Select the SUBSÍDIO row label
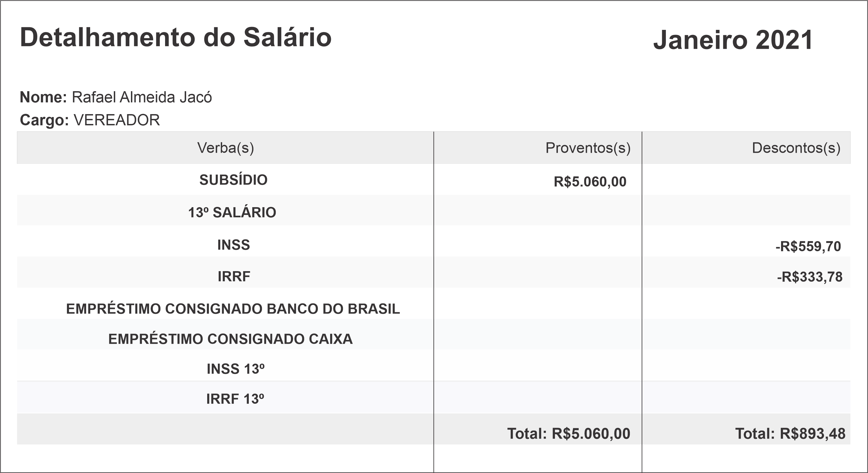The height and width of the screenshot is (473, 868). coord(233,180)
